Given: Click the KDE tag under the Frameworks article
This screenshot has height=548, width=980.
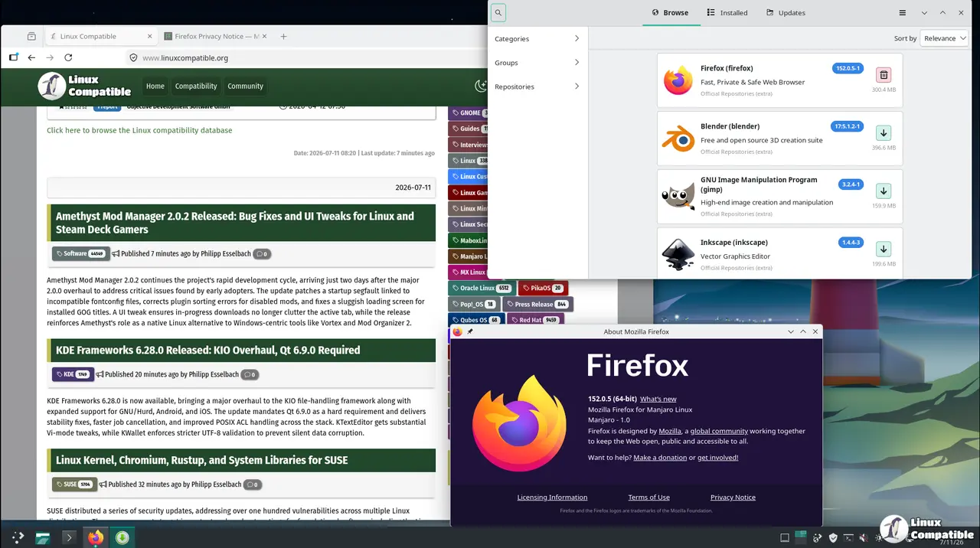Looking at the screenshot, I should [73, 374].
